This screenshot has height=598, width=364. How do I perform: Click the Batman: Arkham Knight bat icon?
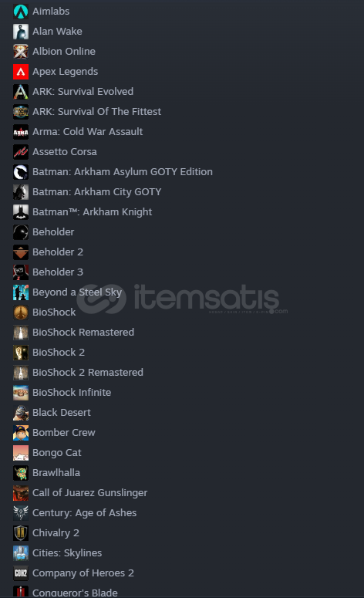click(21, 212)
